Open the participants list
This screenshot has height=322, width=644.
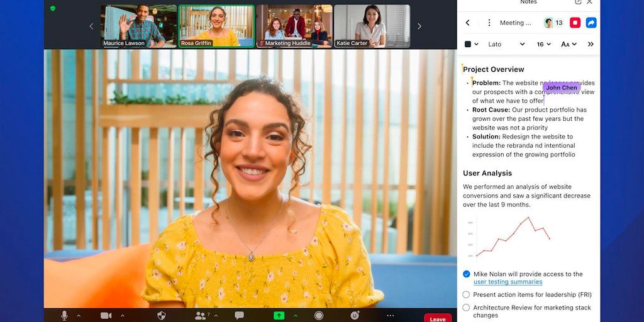point(201,315)
